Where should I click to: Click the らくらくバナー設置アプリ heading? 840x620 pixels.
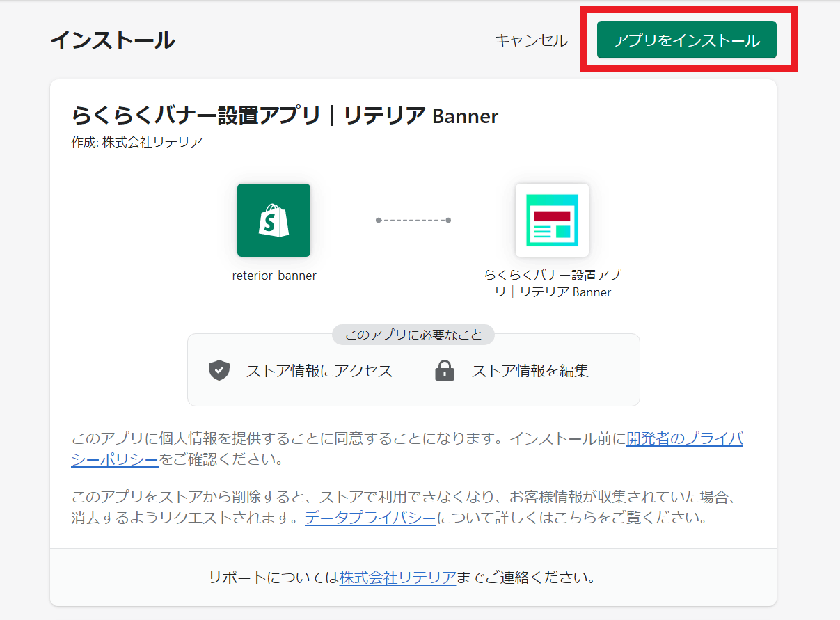click(285, 116)
